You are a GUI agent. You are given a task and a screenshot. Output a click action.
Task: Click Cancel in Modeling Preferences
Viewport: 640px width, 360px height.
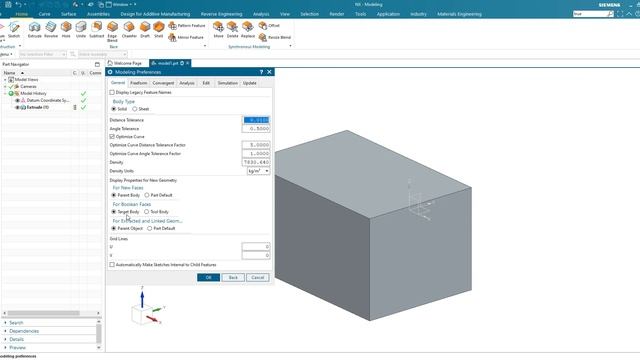[258, 278]
